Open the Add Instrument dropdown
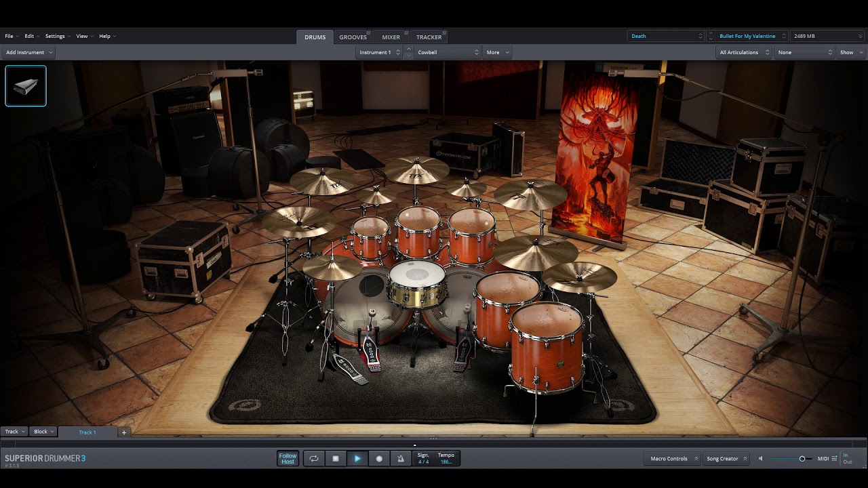Image resolution: width=868 pixels, height=488 pixels. 28,52
